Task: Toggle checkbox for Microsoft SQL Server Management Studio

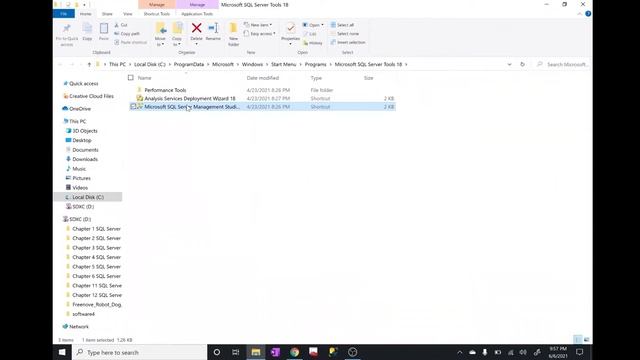Action: pyautogui.click(x=133, y=107)
